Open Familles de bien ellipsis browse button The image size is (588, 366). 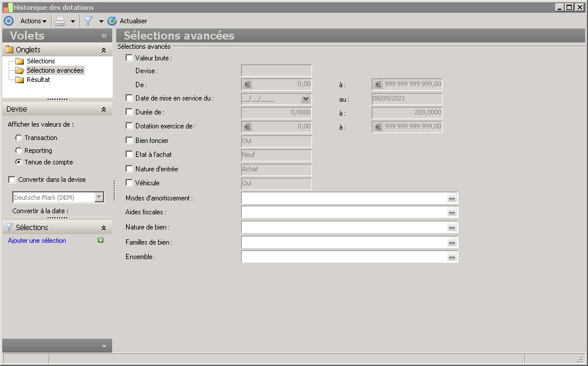452,243
